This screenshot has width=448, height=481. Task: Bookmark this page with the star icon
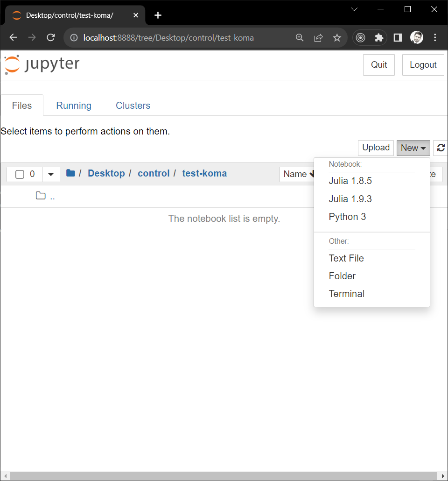tap(337, 38)
